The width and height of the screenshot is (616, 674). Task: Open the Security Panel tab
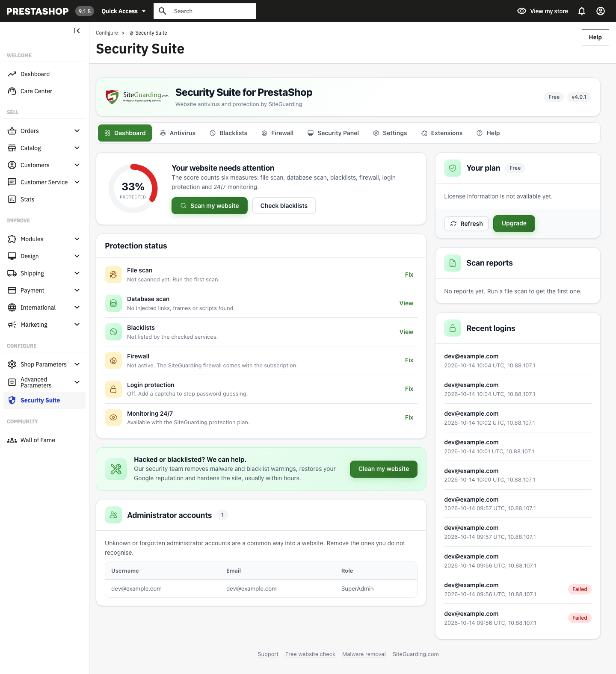click(333, 133)
